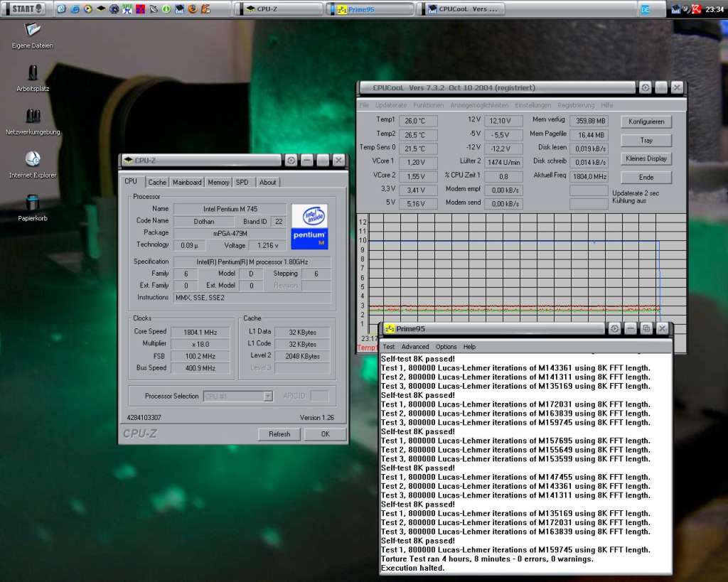The height and width of the screenshot is (582, 728).
Task: Click the Name field Intel Pentium M 745
Action: tap(230, 209)
